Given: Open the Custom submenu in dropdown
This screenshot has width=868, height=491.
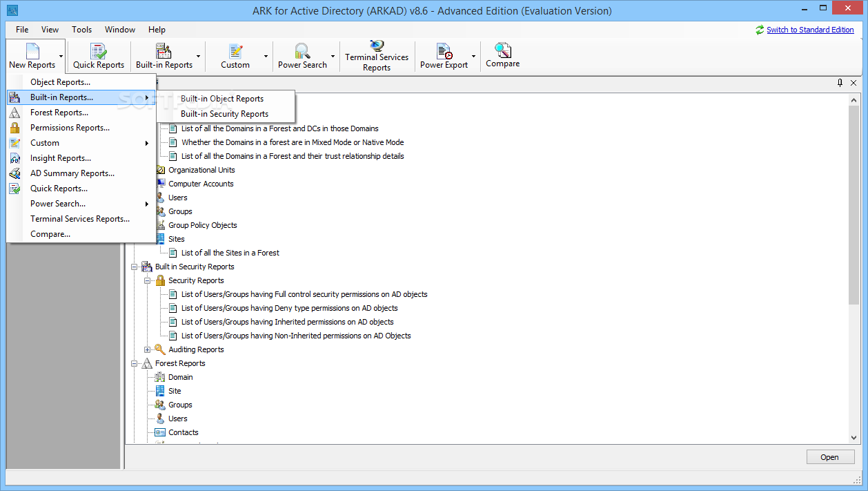Looking at the screenshot, I should [81, 143].
